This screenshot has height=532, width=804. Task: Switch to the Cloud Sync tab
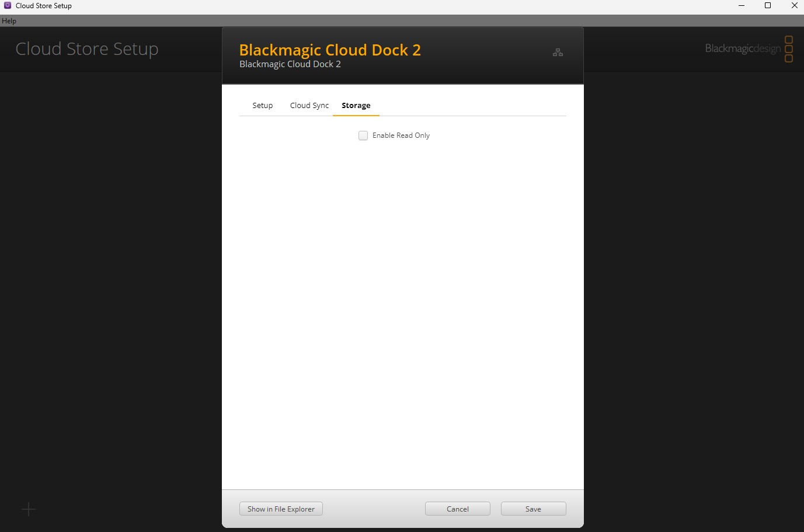tap(309, 105)
